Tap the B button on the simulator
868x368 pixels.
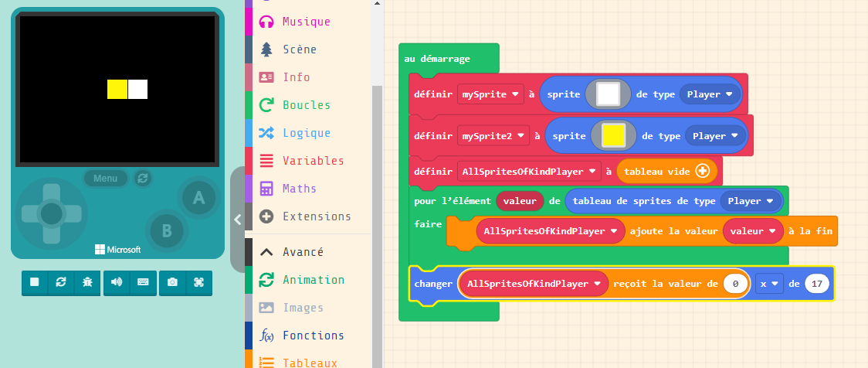coord(166,230)
